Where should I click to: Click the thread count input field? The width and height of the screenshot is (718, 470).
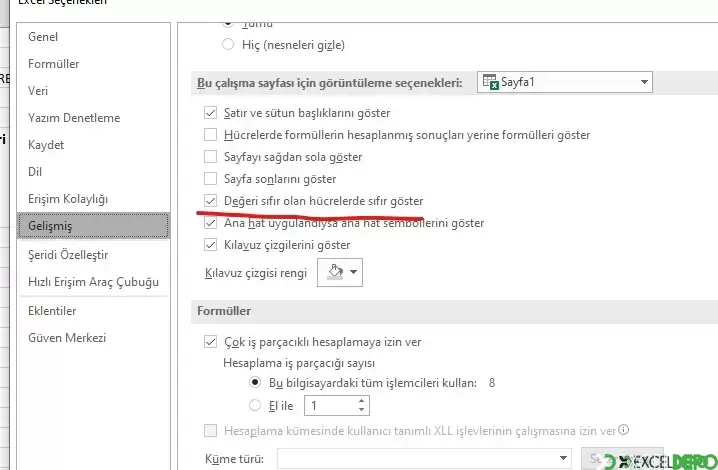click(x=331, y=405)
